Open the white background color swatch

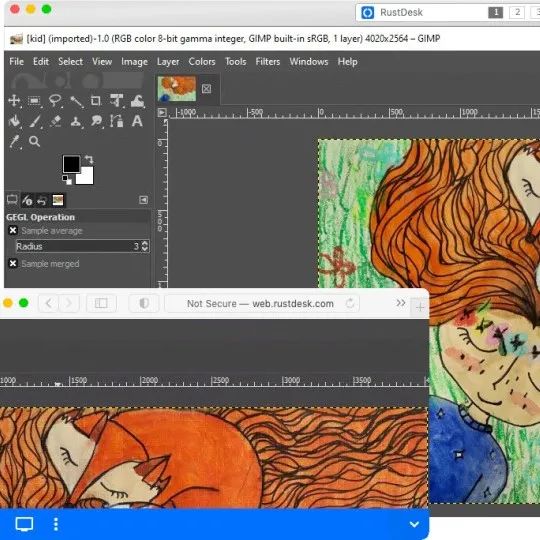coord(86,177)
